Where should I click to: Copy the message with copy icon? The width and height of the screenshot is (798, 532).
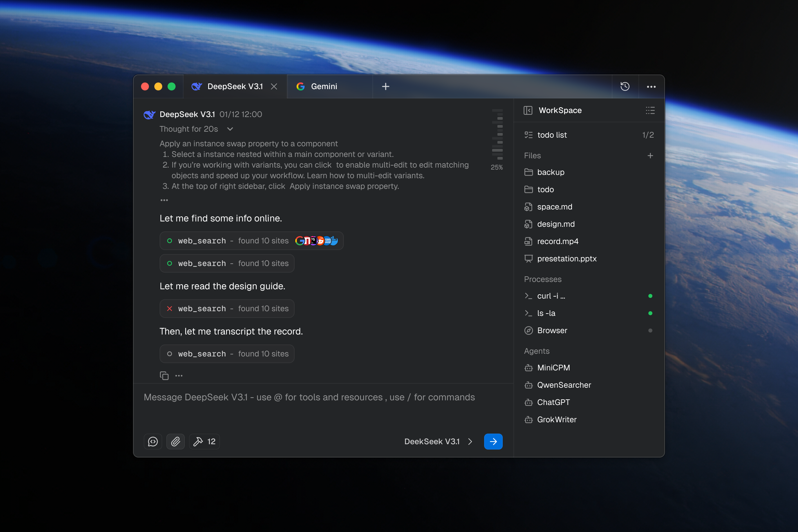[x=164, y=376]
